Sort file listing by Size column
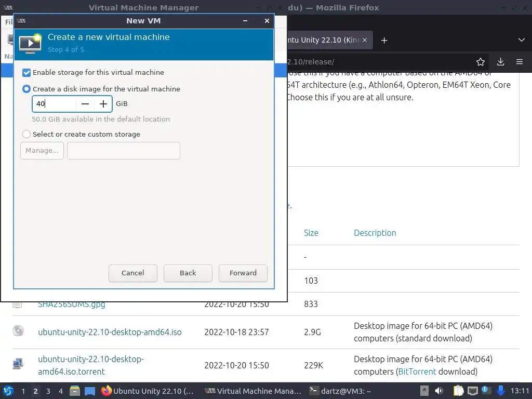Screen dimensions: 532x399 coord(311,233)
